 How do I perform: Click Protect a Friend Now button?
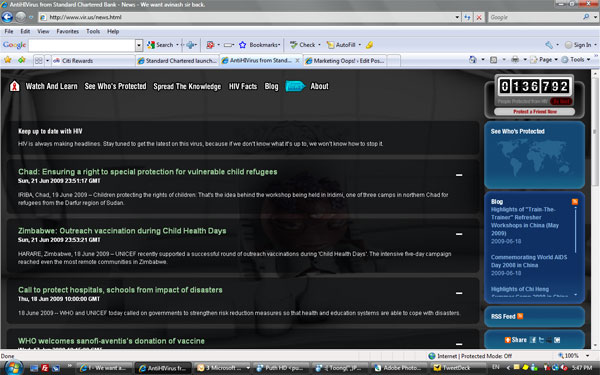535,111
